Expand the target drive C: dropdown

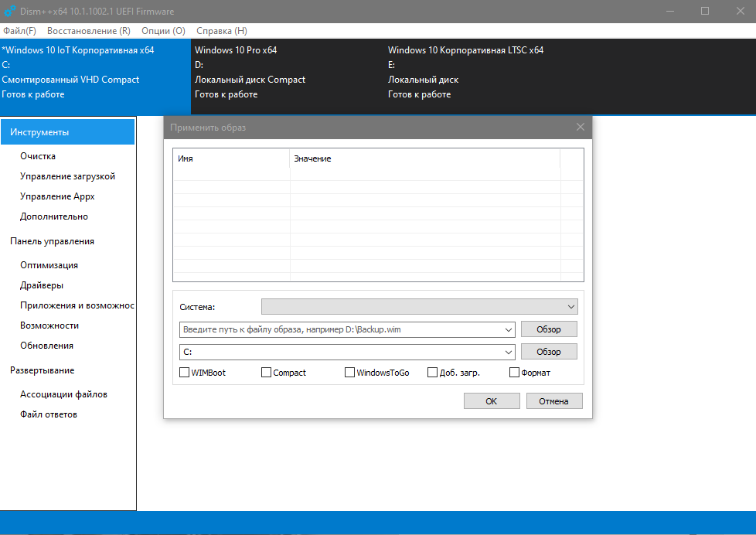pos(508,352)
